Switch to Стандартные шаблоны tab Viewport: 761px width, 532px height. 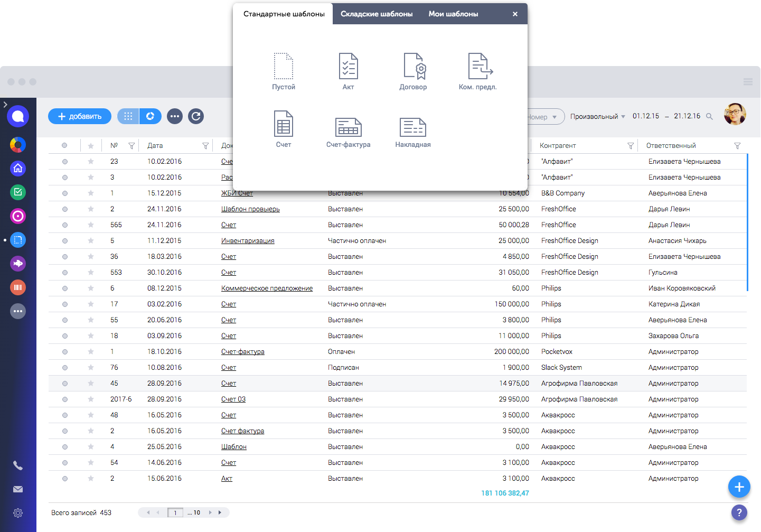click(284, 14)
